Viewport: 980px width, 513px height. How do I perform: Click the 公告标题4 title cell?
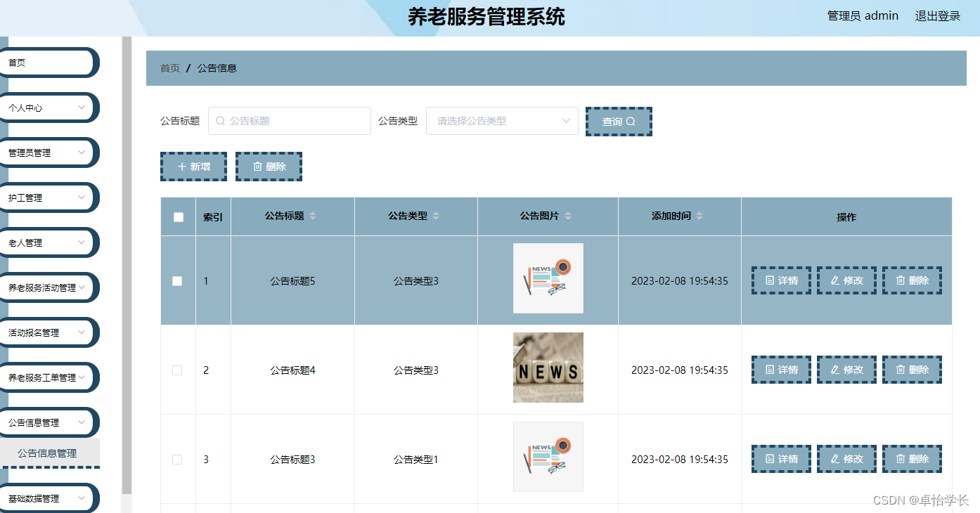pyautogui.click(x=292, y=370)
